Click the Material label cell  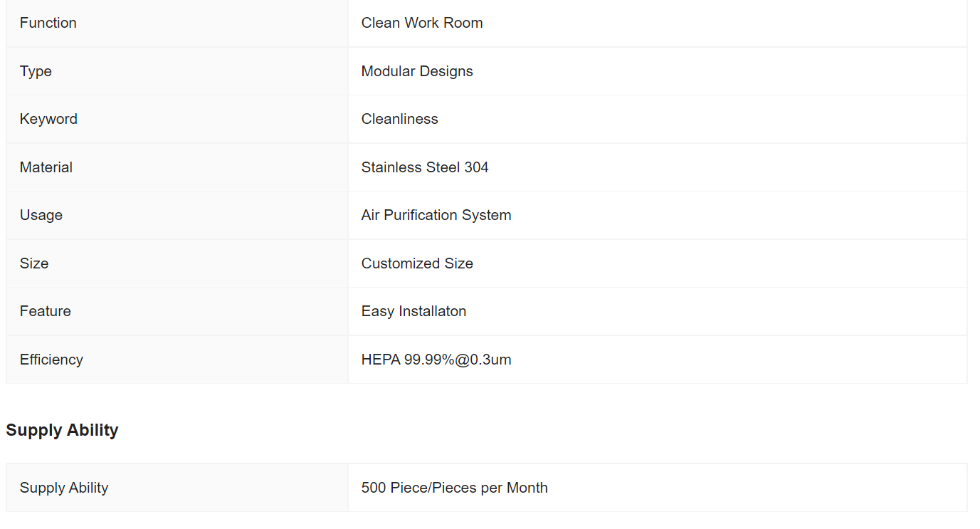click(177, 167)
